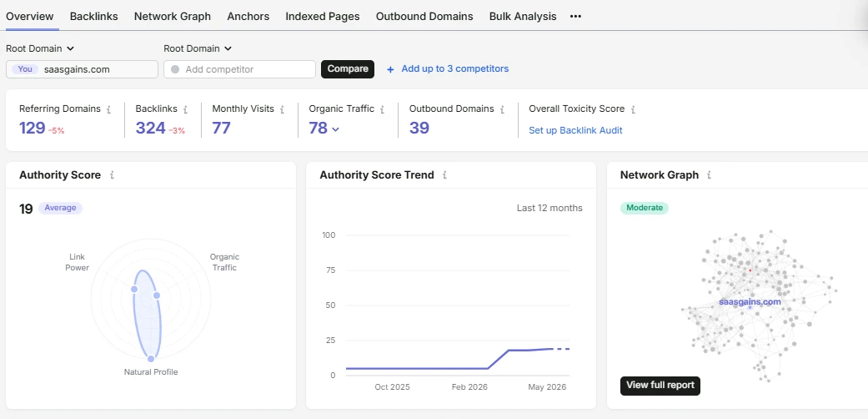Screen dimensions: 868x419
Task: Open Outbound Domains value 39
Action: coord(419,128)
